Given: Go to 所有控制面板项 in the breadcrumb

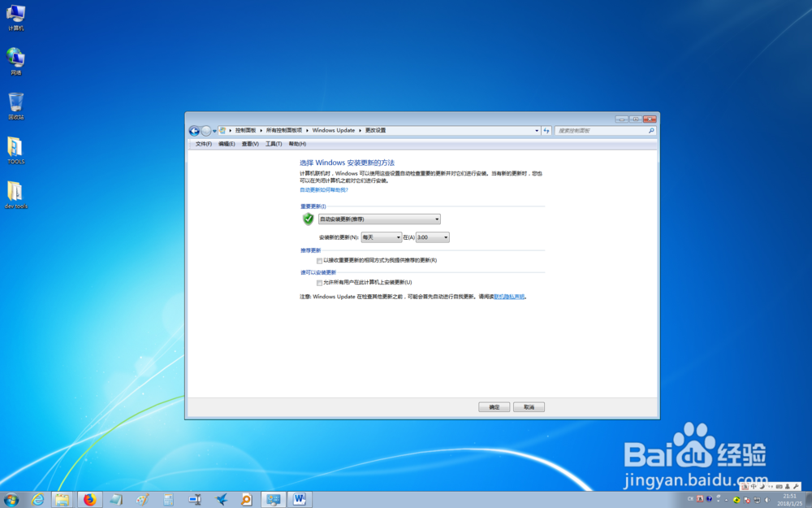Looking at the screenshot, I should point(283,131).
